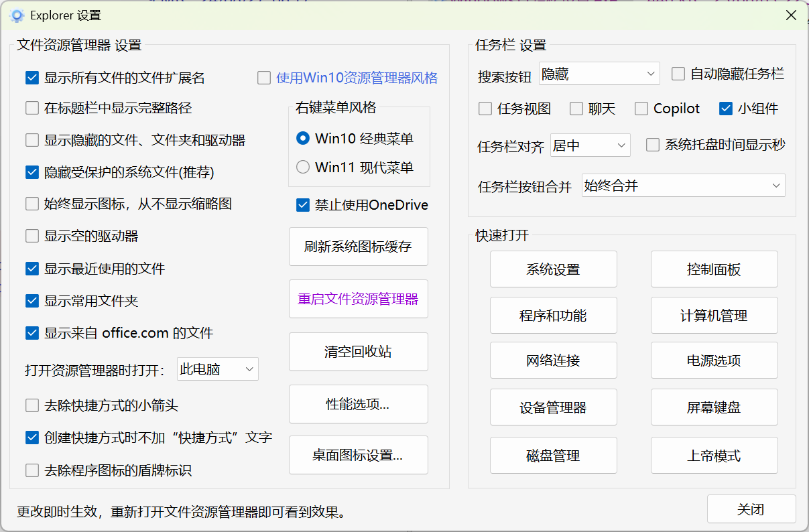The image size is (809, 532).
Task: Toggle 禁止使用OneDrive checkbox
Action: point(303,205)
